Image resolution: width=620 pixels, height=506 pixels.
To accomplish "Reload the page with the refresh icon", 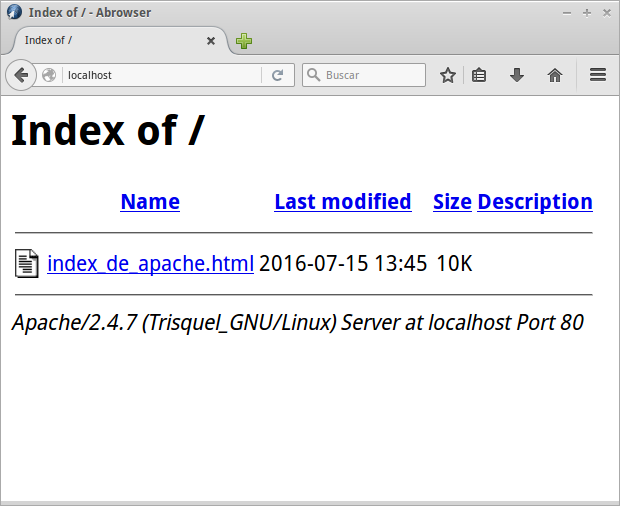I will [x=277, y=75].
